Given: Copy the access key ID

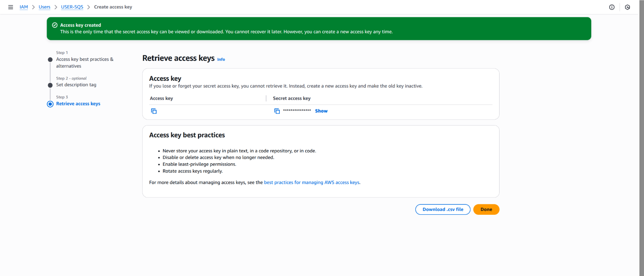Looking at the screenshot, I should 154,111.
